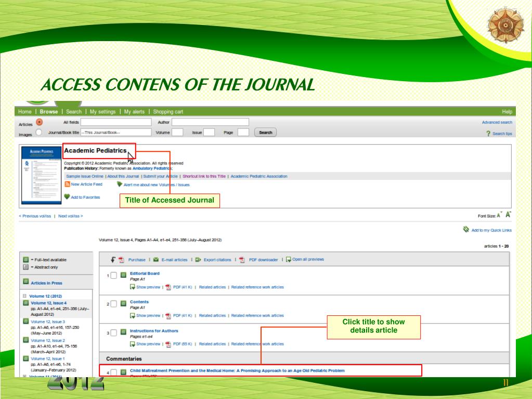Click the Author input box
The image size is (532, 399).
click(x=211, y=122)
